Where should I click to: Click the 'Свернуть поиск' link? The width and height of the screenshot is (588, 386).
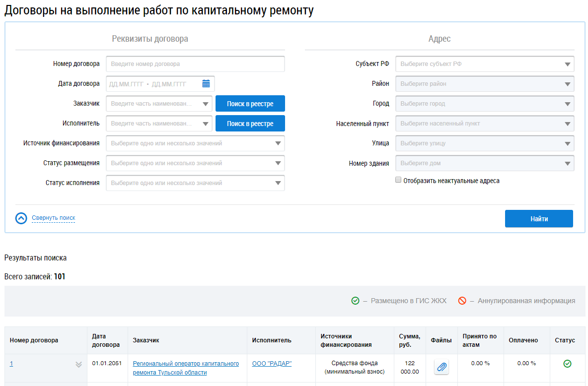pyautogui.click(x=54, y=218)
